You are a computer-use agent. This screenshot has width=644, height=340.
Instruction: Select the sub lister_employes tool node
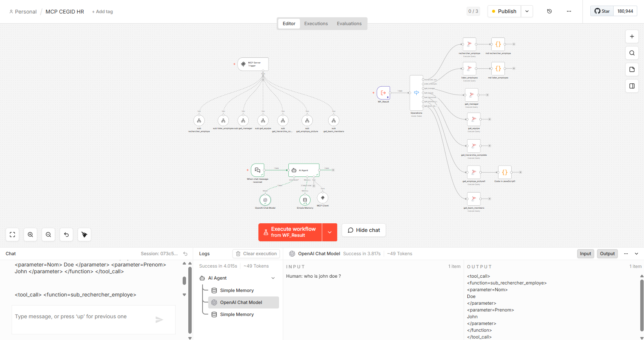(x=223, y=120)
